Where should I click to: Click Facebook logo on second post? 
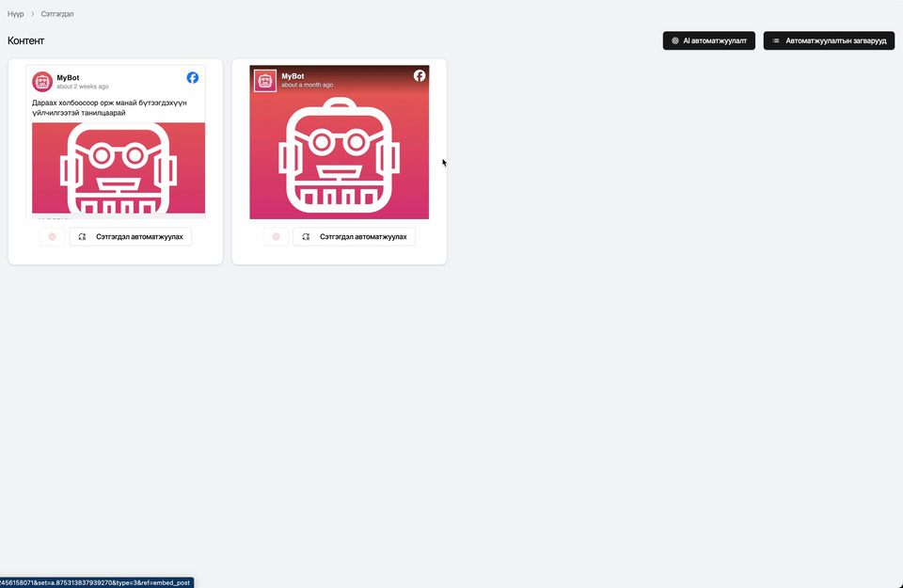pos(420,76)
